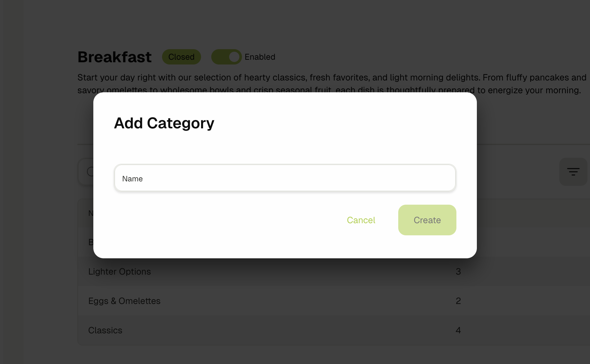Click inside the Name input field

coord(285,178)
